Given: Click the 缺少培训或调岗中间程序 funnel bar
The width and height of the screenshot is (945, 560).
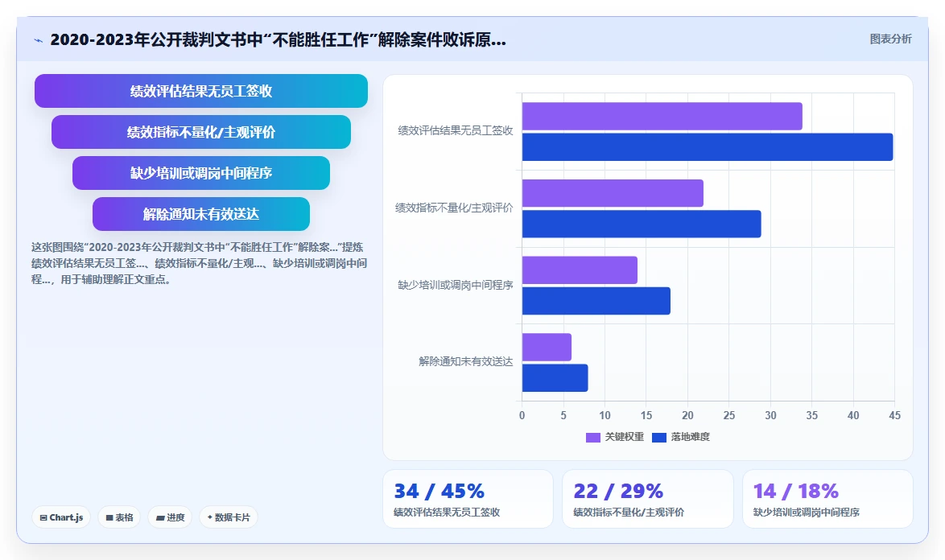Looking at the screenshot, I should click(x=201, y=173).
